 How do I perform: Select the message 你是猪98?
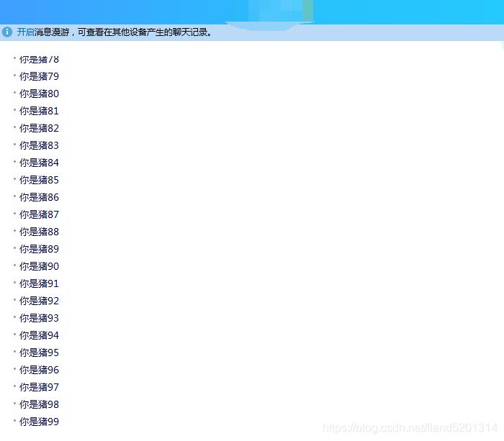coord(39,404)
